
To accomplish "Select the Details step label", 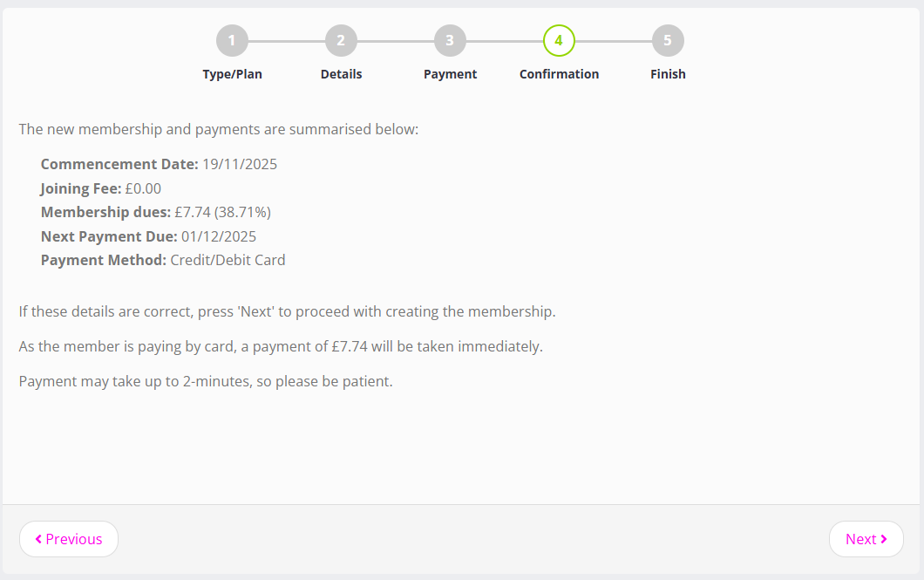I will click(x=341, y=74).
